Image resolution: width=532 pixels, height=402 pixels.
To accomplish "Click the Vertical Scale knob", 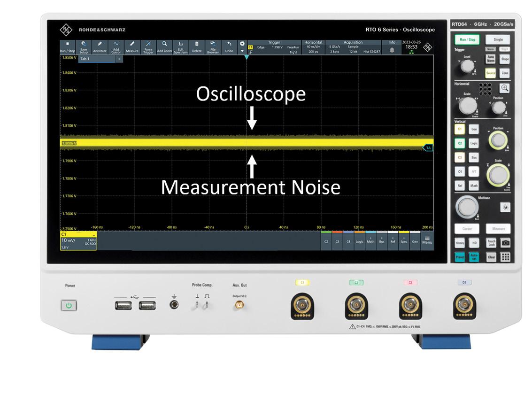I will [498, 175].
